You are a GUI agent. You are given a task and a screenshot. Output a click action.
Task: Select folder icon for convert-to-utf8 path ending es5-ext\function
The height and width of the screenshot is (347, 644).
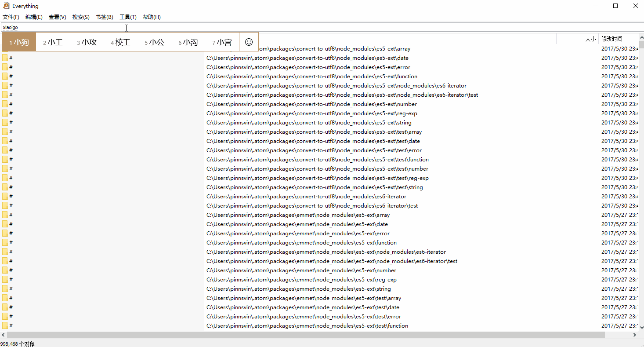point(5,77)
